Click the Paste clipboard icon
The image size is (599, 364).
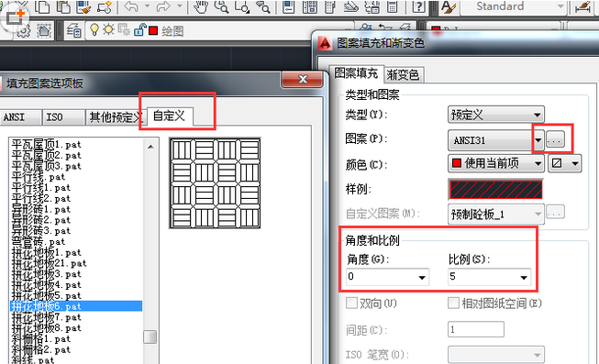tap(62, 6)
